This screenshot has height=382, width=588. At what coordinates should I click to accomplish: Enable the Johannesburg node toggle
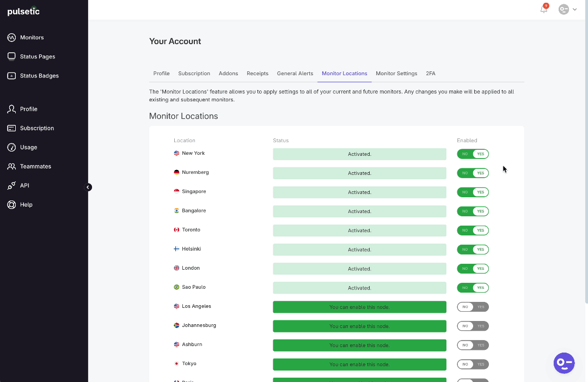coord(473,326)
